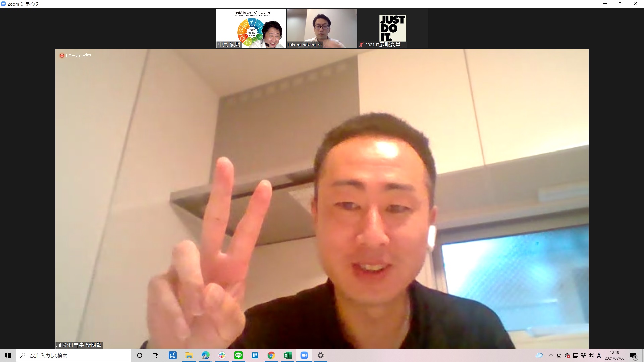The height and width of the screenshot is (362, 644).
Task: Open Slack from the taskbar
Action: 222,355
